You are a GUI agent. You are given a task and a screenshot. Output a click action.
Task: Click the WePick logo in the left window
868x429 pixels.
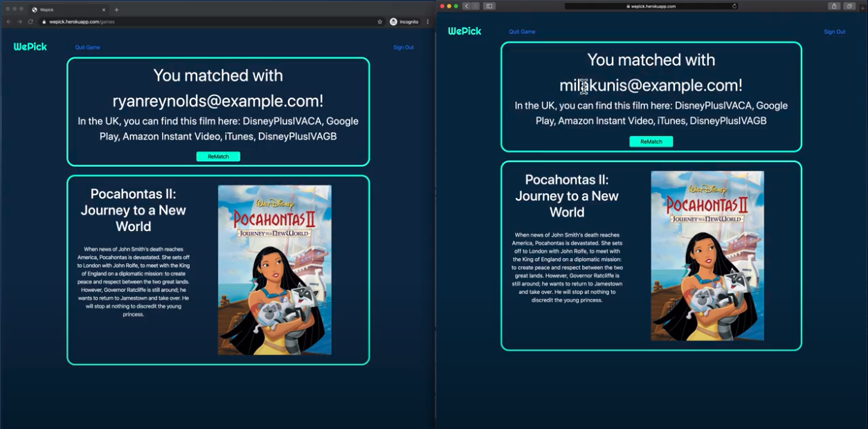tap(30, 47)
